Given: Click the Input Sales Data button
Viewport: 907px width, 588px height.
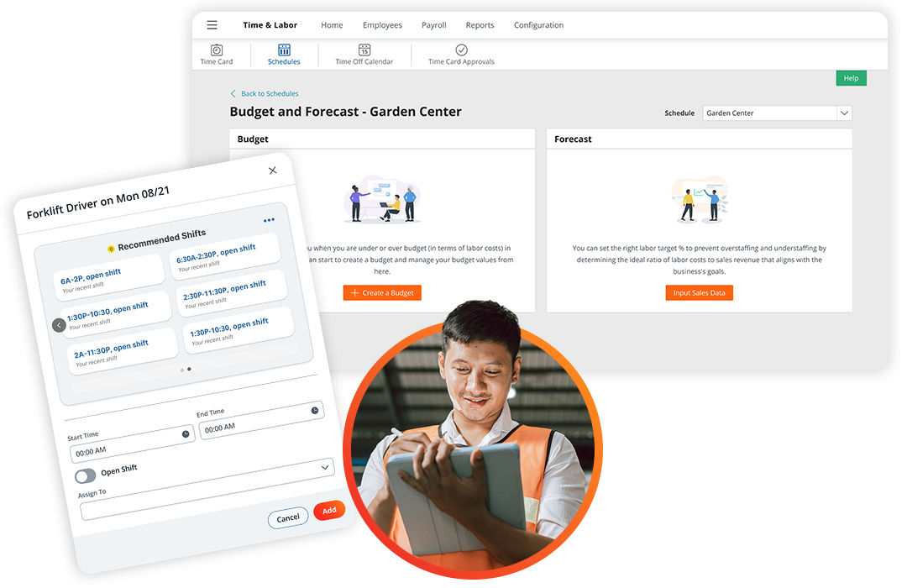Looking at the screenshot, I should click(699, 292).
